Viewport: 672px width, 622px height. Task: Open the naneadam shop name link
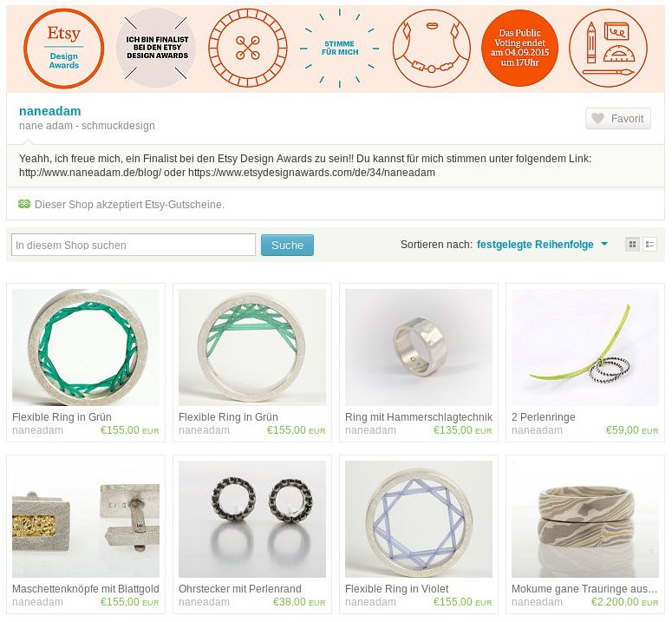[49, 111]
